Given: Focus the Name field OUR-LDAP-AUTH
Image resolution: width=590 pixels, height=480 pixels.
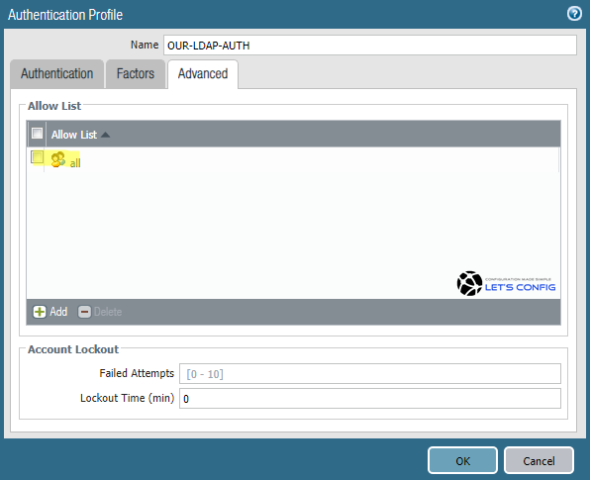Looking at the screenshot, I should 370,46.
